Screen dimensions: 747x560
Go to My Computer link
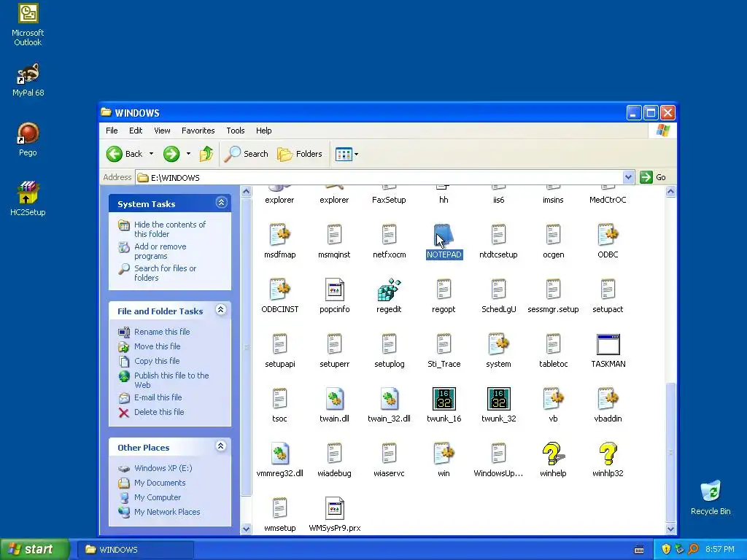158,497
